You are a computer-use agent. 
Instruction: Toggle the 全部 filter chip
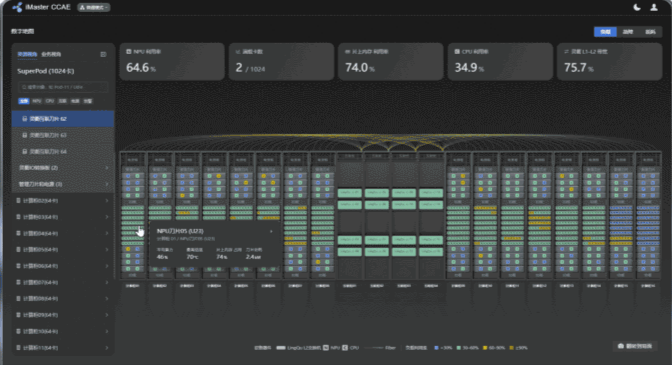[x=24, y=101]
